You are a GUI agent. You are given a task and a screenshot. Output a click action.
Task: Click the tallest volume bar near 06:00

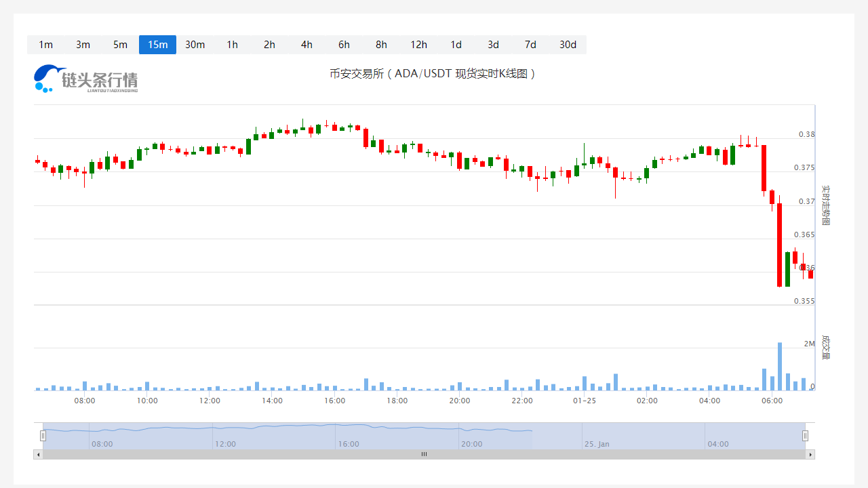tap(780, 367)
